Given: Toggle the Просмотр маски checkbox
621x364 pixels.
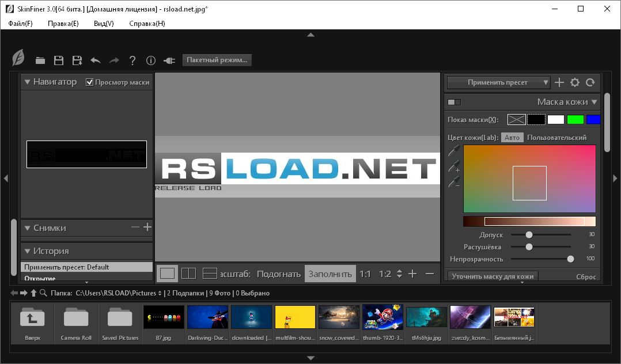Looking at the screenshot, I should coord(90,82).
